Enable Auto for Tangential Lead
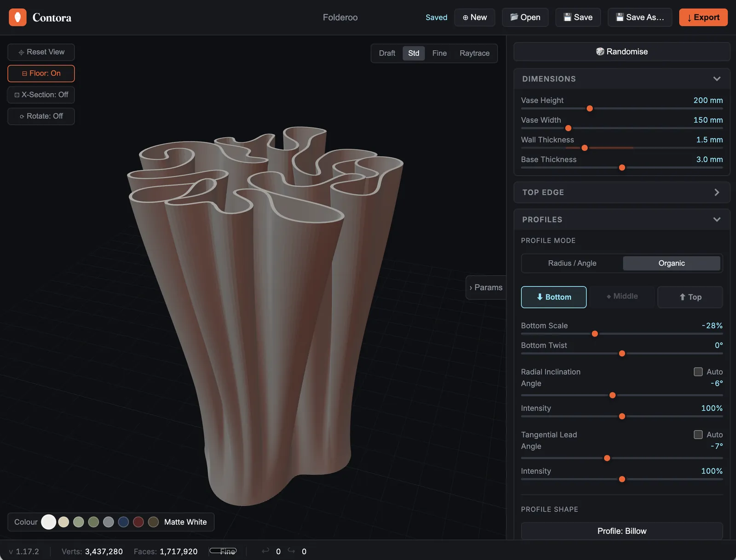This screenshot has height=560, width=736. [x=698, y=434]
